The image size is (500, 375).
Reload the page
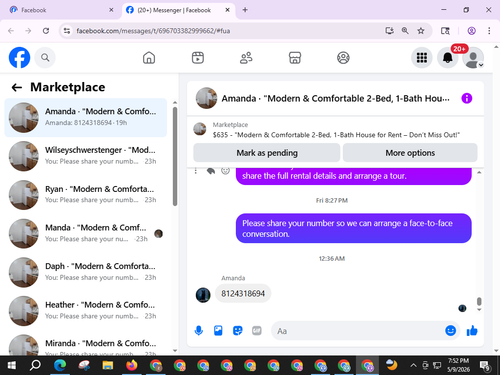(46, 31)
